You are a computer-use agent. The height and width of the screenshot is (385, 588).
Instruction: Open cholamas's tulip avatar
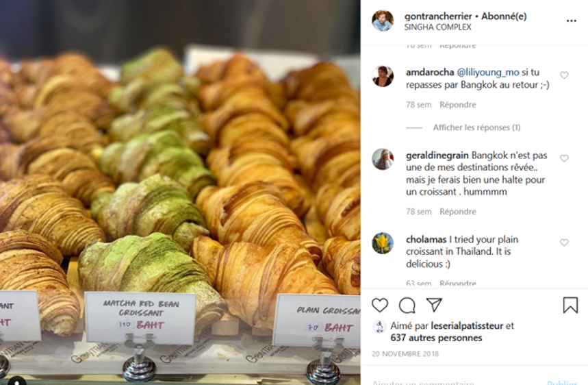(383, 243)
